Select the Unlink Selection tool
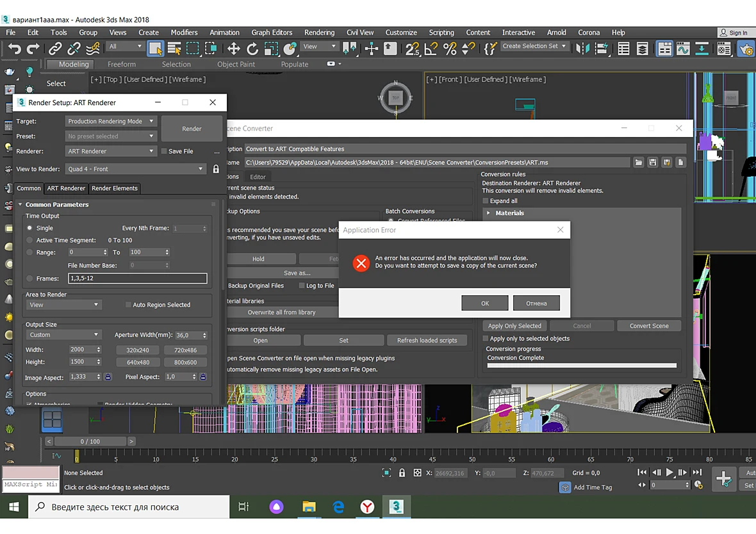This screenshot has height=534, width=756. coord(74,49)
